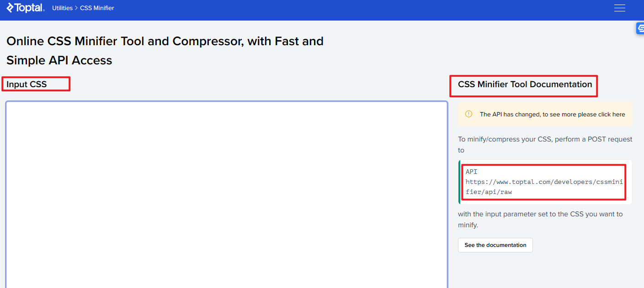Click the orange warning icon in notice
The height and width of the screenshot is (288, 644).
click(x=468, y=114)
